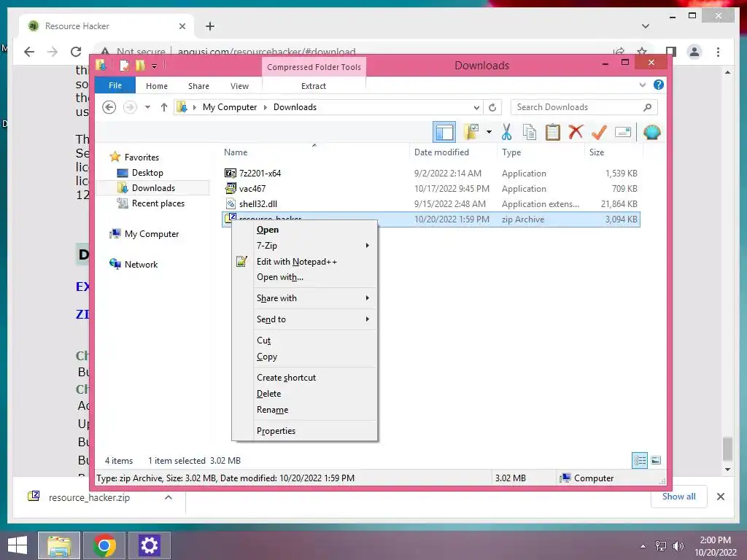
Task: Click the Explorer Forward arrow button
Action: 130,107
